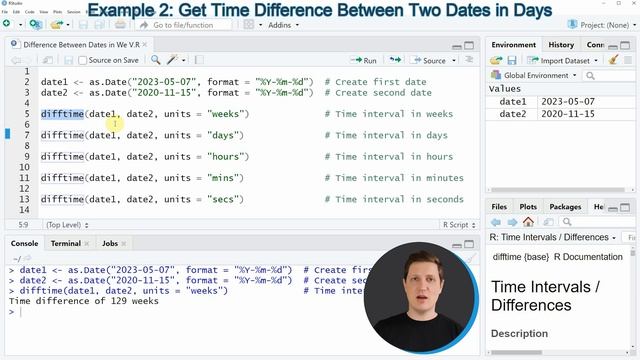
Task: Click the Go to file/function field
Action: [184, 25]
